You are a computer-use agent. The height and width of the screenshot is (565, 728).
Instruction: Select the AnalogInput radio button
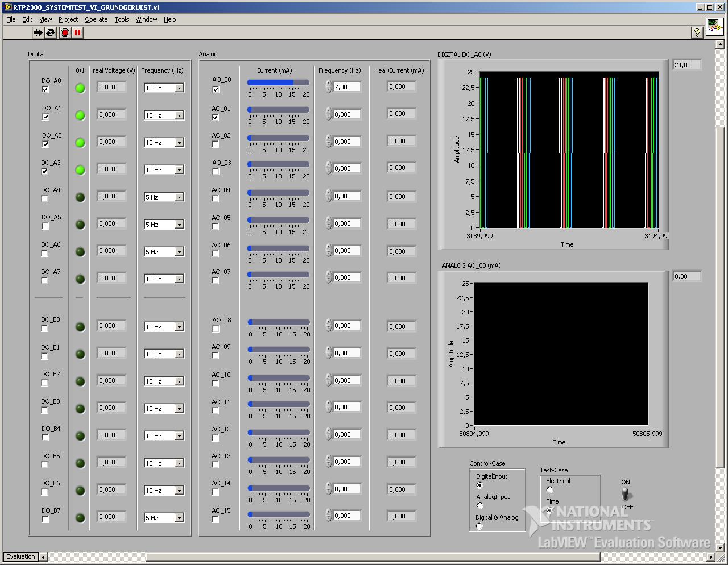point(479,505)
